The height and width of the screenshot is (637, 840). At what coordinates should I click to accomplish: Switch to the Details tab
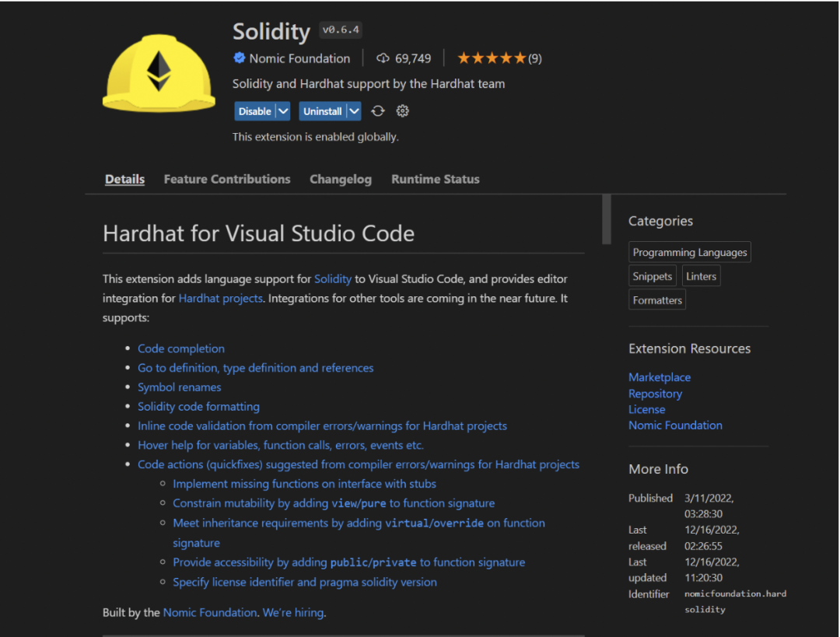[x=124, y=179]
